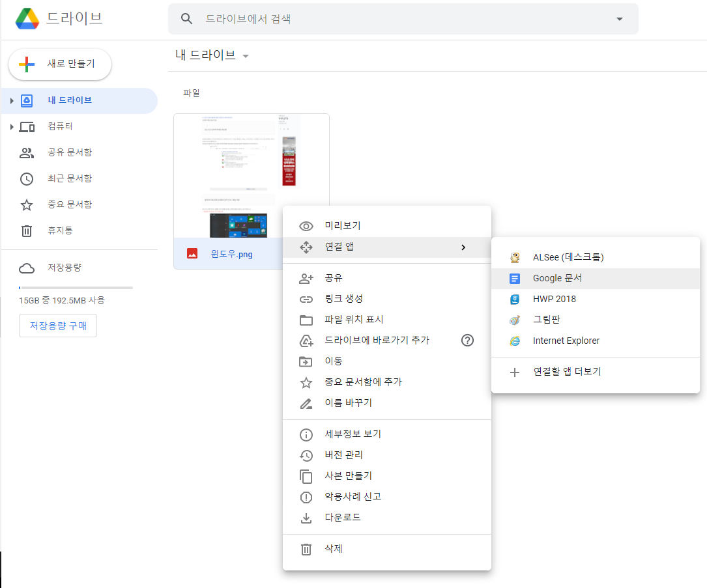Click the 파일 section label
This screenshot has height=588, width=707.
pos(191,93)
